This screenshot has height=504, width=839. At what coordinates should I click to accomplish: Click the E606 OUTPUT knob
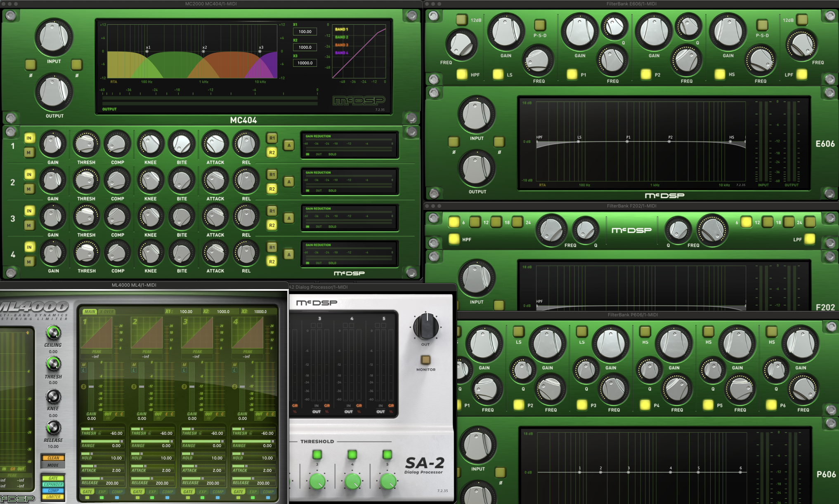click(476, 169)
